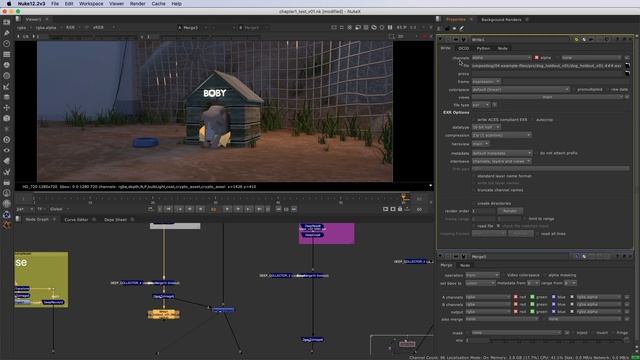Open the set bbox to dropdown
640x360 pixels.
(480, 283)
